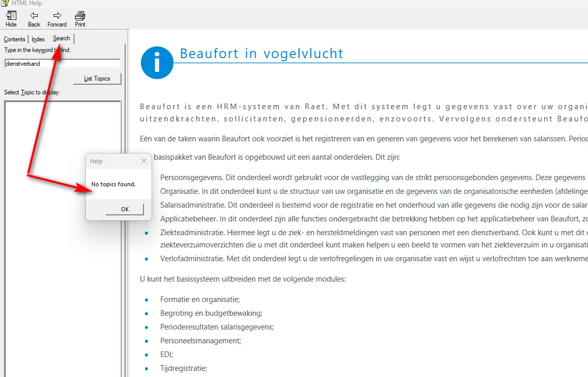588x377 pixels.
Task: Click the 'Begroting en budgetbewaking;' list item
Action: 211,313
